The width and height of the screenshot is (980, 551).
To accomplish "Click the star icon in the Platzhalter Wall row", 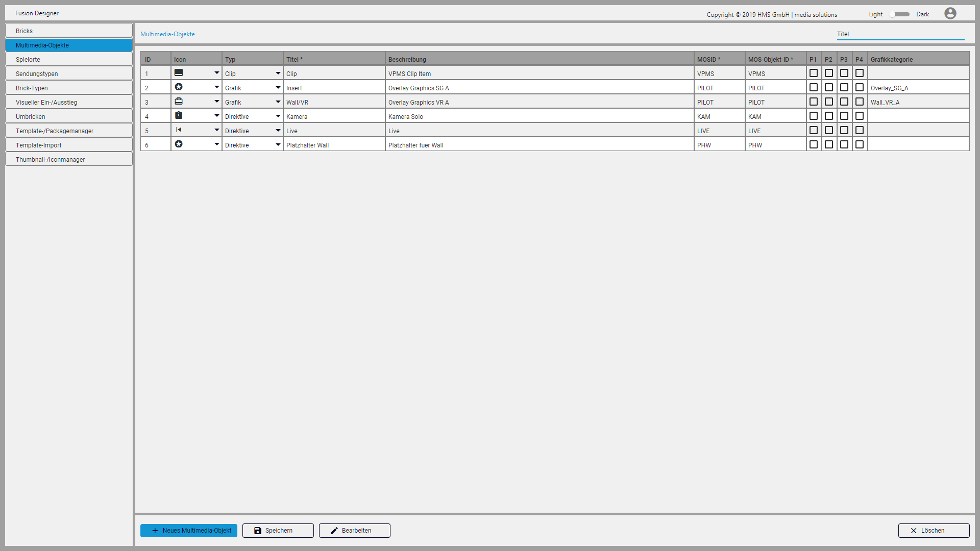I will tap(179, 144).
